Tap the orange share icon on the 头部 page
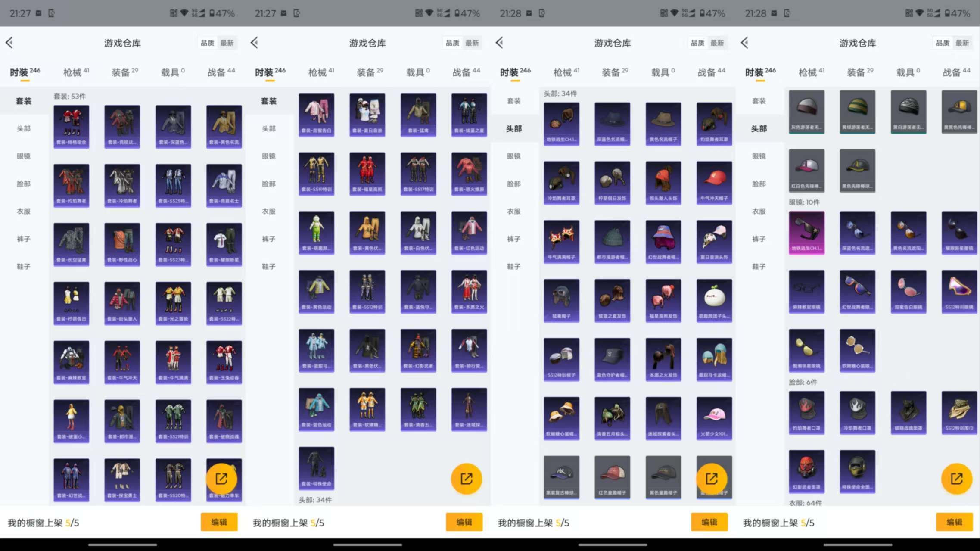This screenshot has width=980, height=551. coord(713,478)
